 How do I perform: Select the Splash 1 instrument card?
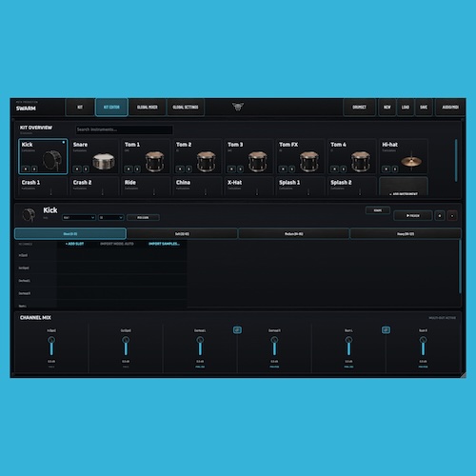[300, 187]
